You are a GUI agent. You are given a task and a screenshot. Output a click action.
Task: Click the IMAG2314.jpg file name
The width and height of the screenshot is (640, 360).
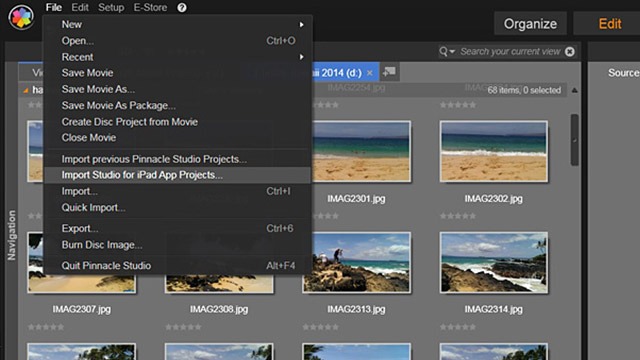(494, 310)
